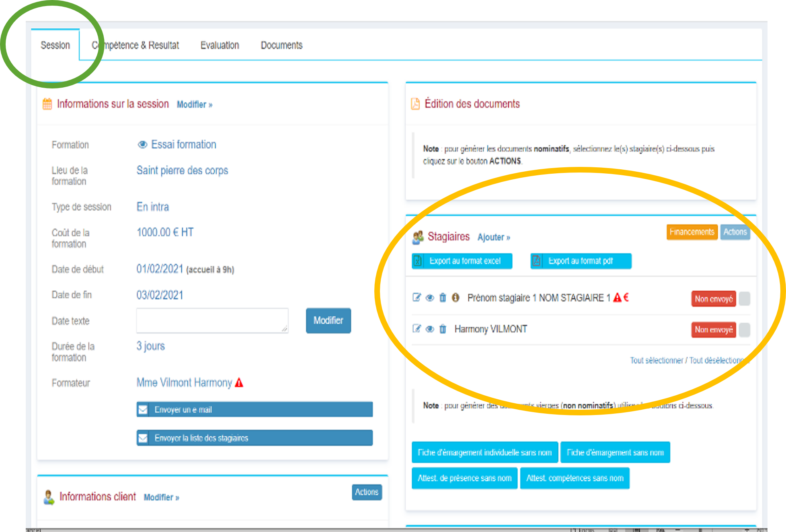Delete Harmony VILMONT with the trash icon
786x532 pixels.
pyautogui.click(x=443, y=329)
